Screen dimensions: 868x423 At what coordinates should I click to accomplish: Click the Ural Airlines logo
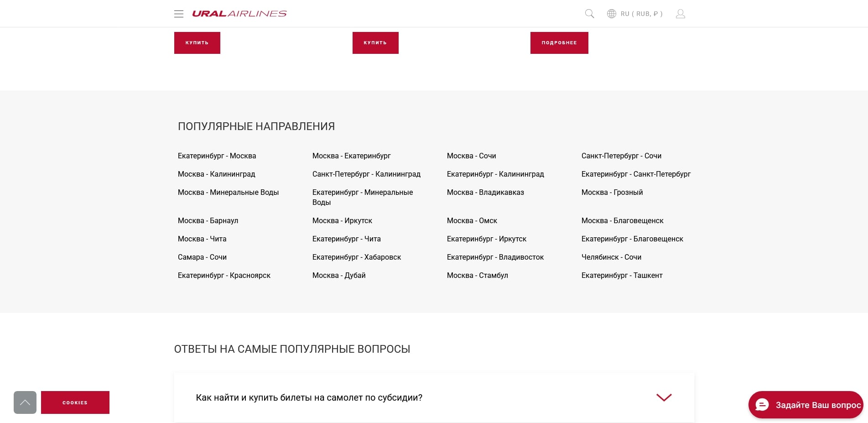240,13
